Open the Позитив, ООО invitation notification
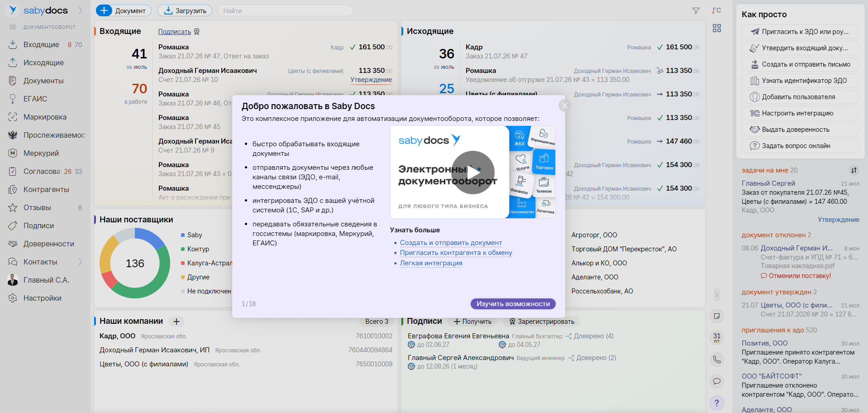 click(x=800, y=352)
